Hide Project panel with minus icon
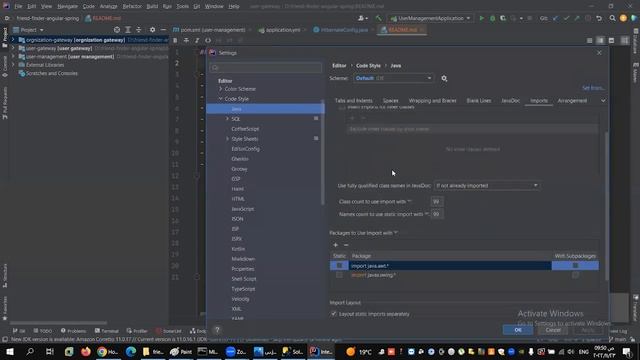This screenshot has height=360, width=640. point(163,30)
